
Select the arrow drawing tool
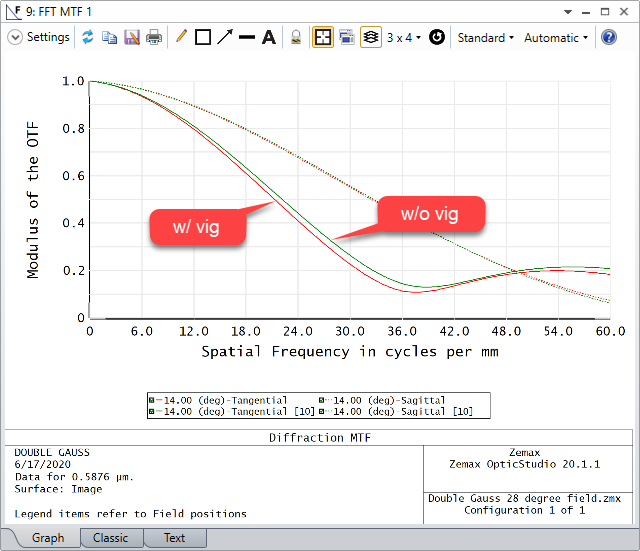click(x=225, y=37)
